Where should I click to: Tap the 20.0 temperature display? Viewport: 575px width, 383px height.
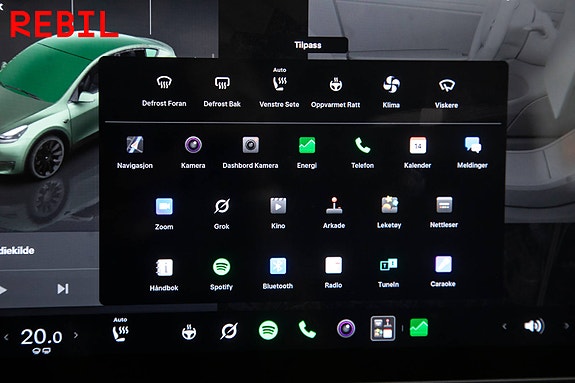[41, 337]
